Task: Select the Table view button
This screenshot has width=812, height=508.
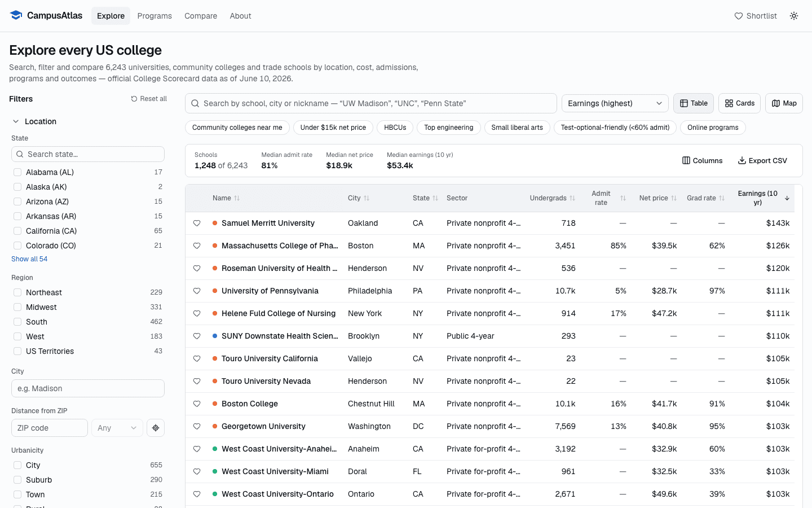Action: point(694,103)
